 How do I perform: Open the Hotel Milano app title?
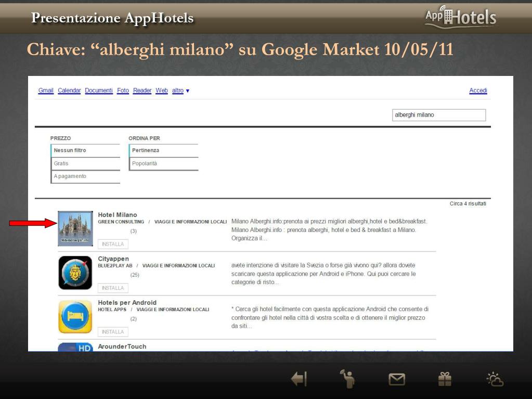(118, 215)
